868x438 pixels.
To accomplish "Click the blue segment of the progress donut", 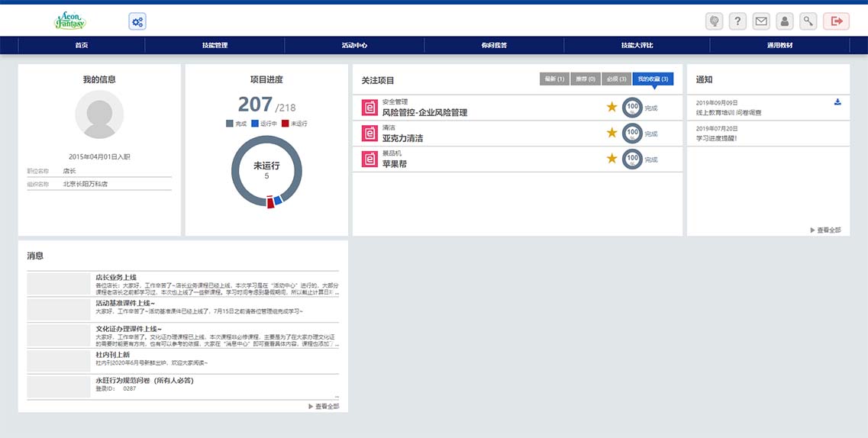I will 278,200.
